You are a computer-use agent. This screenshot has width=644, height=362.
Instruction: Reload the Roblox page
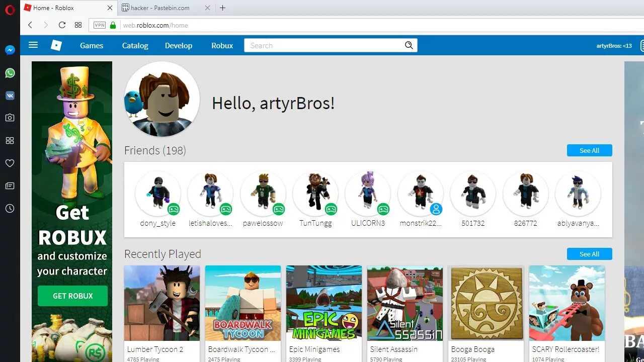click(x=62, y=25)
